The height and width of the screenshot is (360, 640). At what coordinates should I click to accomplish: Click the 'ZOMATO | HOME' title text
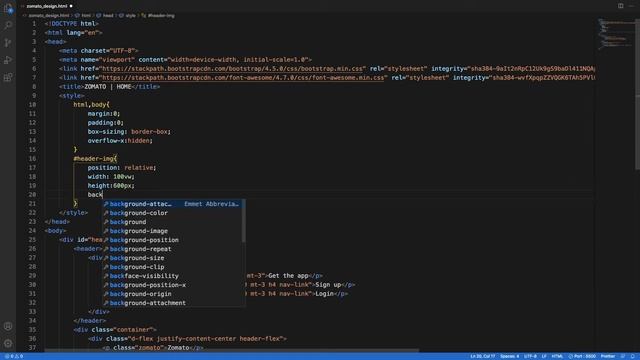tap(108, 87)
